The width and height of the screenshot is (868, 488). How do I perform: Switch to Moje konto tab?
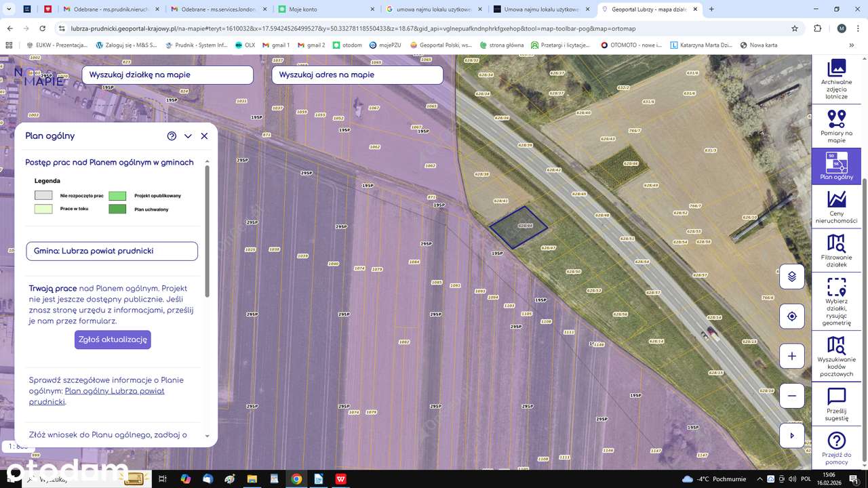click(328, 9)
